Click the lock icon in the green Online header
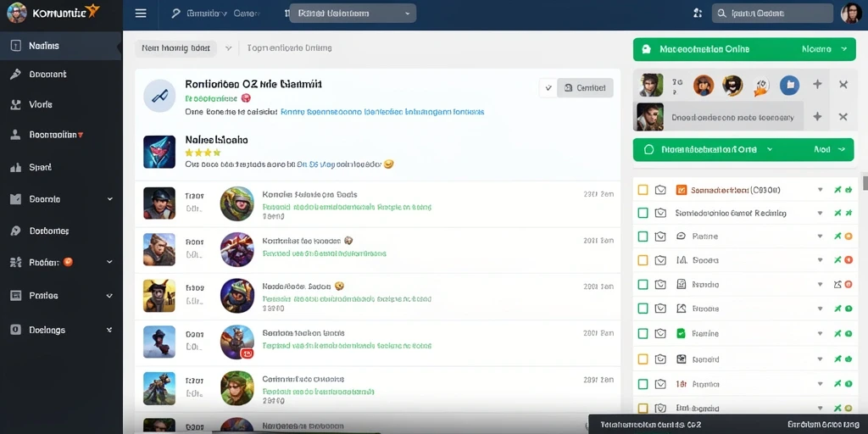868x434 pixels. (x=646, y=49)
